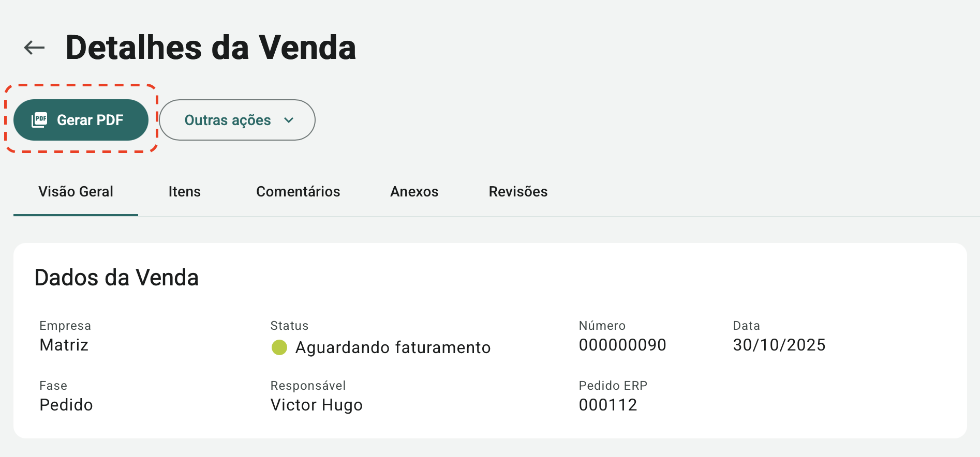This screenshot has height=457, width=980.
Task: Click the Dados da Venda card heading
Action: coord(116,278)
